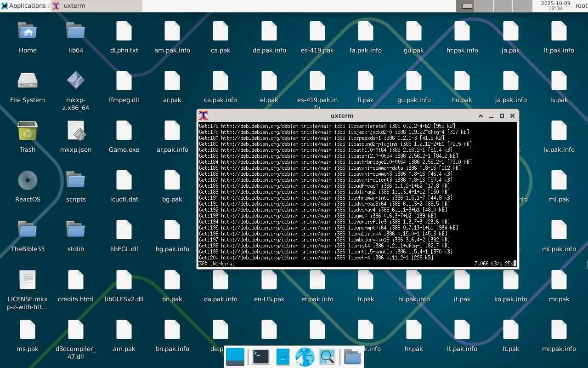Click the root user label in panel
588x368 pixels.
coord(581,6)
